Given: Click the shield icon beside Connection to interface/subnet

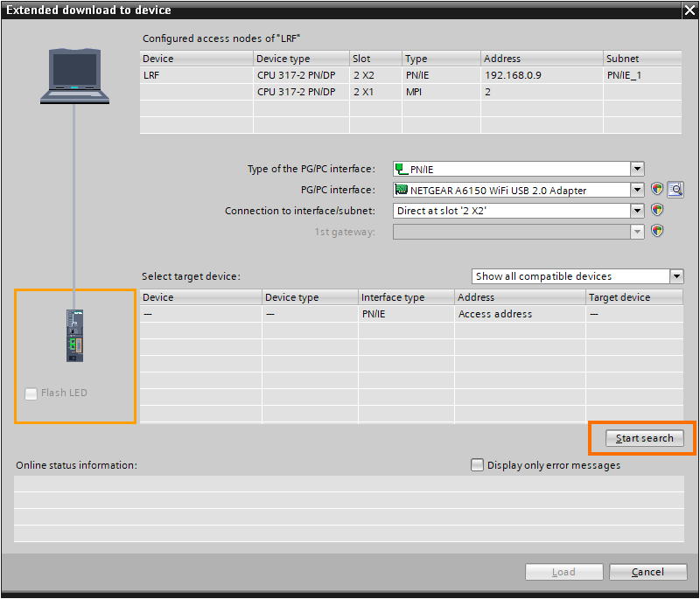Looking at the screenshot, I should 657,210.
